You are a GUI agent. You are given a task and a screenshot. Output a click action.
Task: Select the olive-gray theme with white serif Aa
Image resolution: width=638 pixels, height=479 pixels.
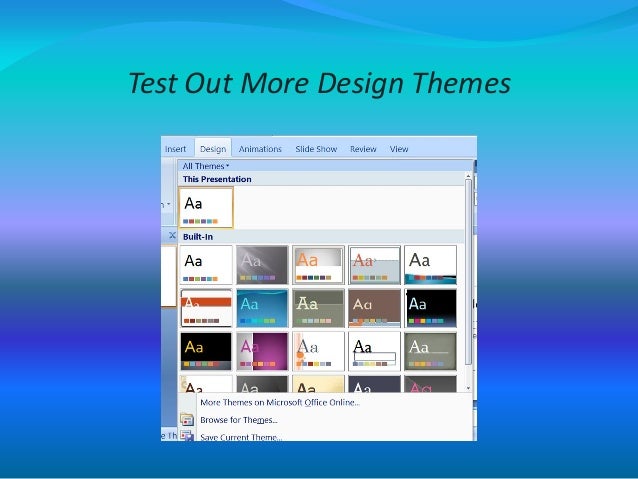(x=430, y=351)
